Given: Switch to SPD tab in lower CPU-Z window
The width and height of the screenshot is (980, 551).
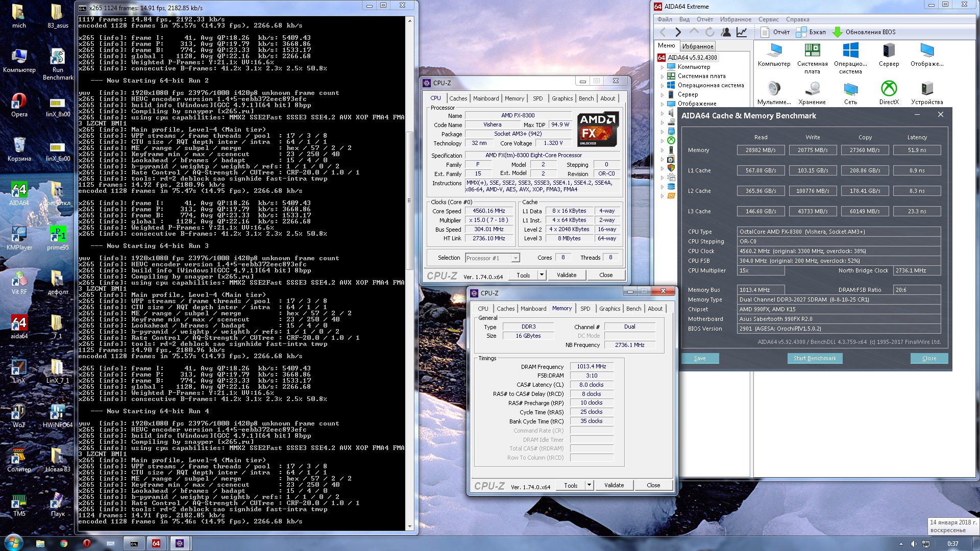Looking at the screenshot, I should [585, 309].
